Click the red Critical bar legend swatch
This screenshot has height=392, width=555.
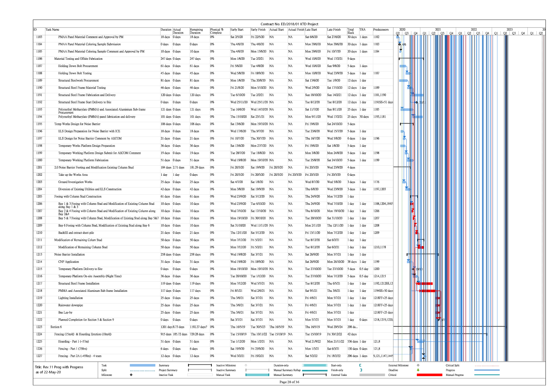point(429,375)
